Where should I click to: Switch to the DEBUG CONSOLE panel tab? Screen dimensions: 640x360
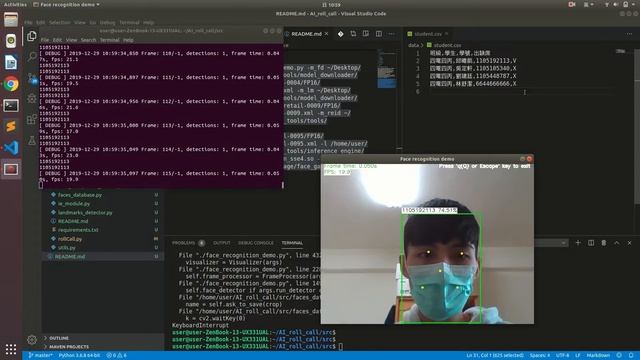(x=256, y=243)
